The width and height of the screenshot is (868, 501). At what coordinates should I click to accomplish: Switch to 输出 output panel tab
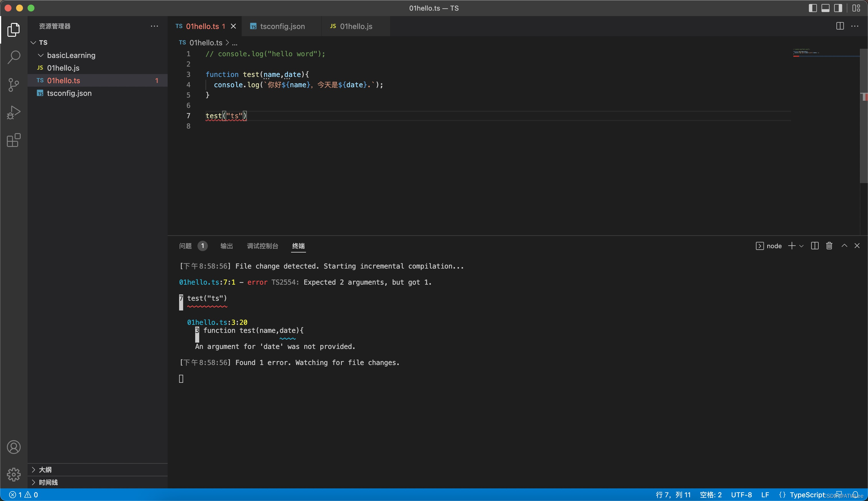click(226, 246)
